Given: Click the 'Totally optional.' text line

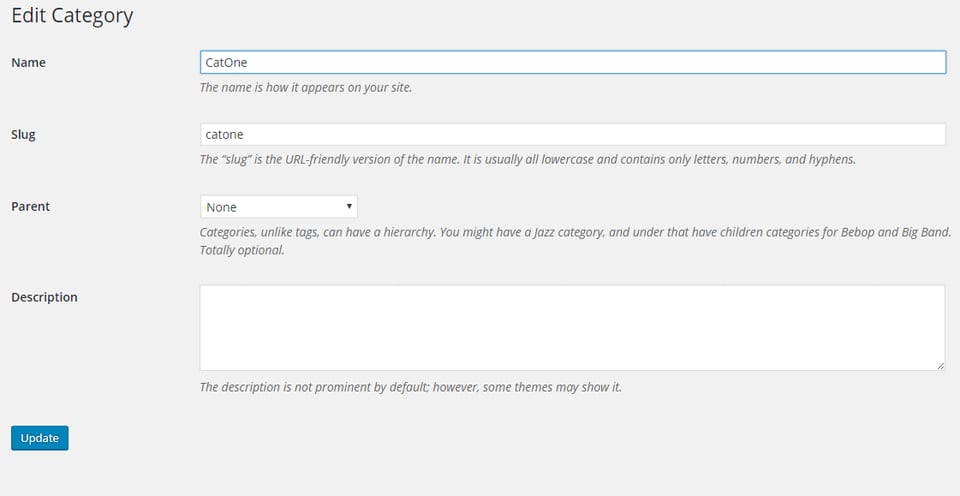Looking at the screenshot, I should 242,250.
